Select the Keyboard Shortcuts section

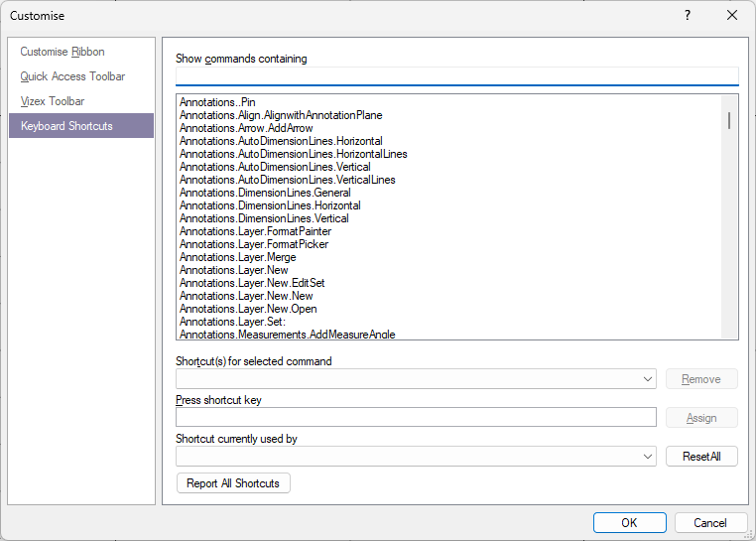click(x=81, y=126)
